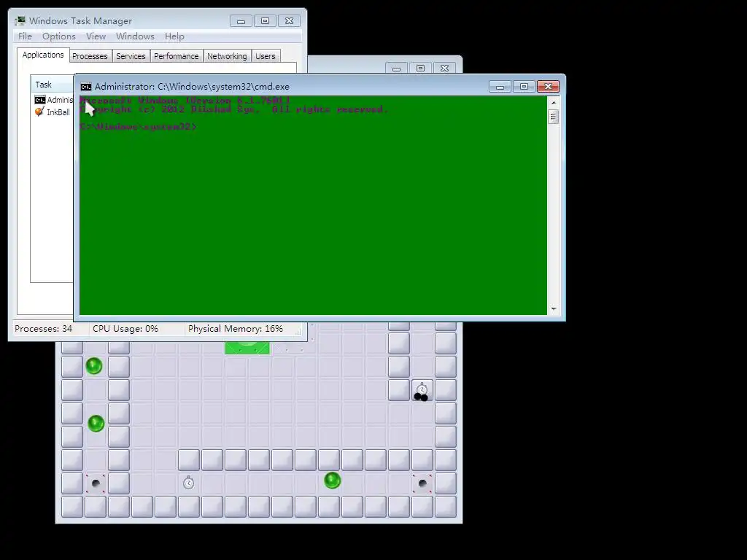Click the bottom-right hole in InkBall
Viewport: 747px width, 560px height.
422,483
